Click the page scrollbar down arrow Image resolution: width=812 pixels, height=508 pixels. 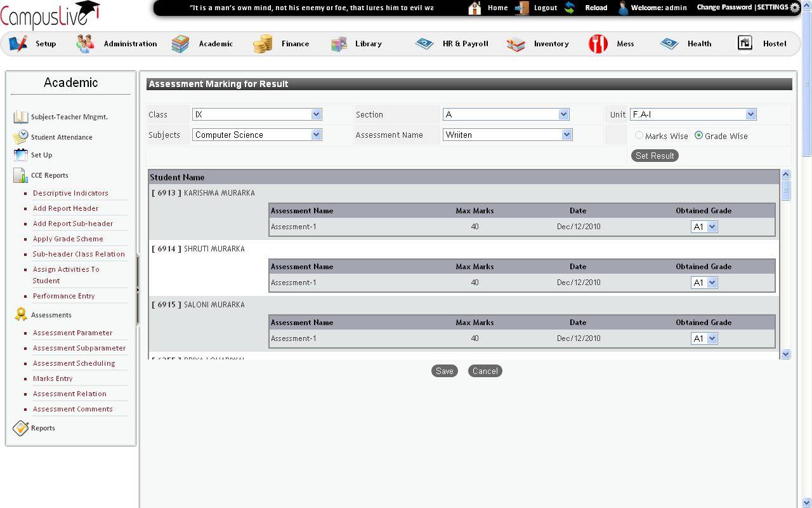(807, 502)
